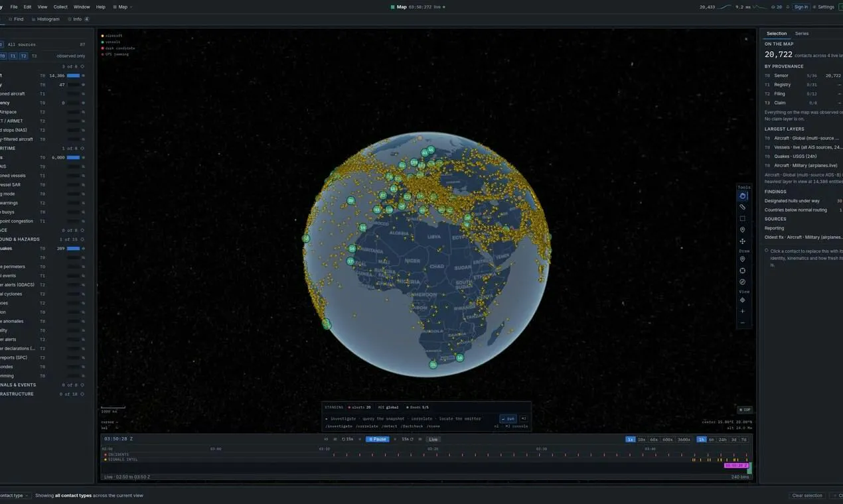Switch to the Series tab
The height and width of the screenshot is (504, 843).
[802, 33]
